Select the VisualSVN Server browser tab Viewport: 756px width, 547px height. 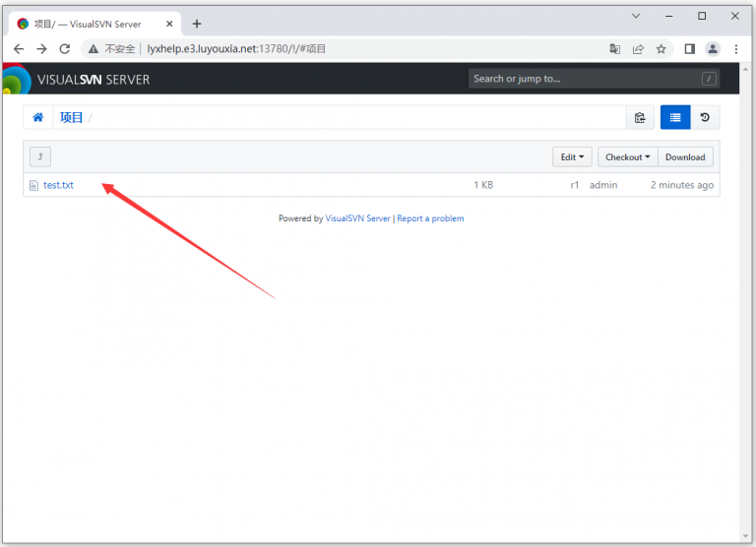click(x=89, y=24)
